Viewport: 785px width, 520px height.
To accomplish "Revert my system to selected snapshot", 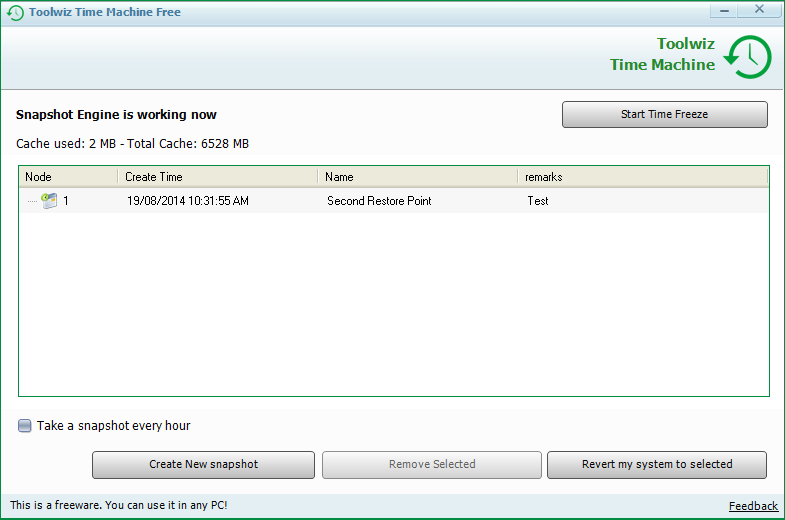I will click(657, 465).
